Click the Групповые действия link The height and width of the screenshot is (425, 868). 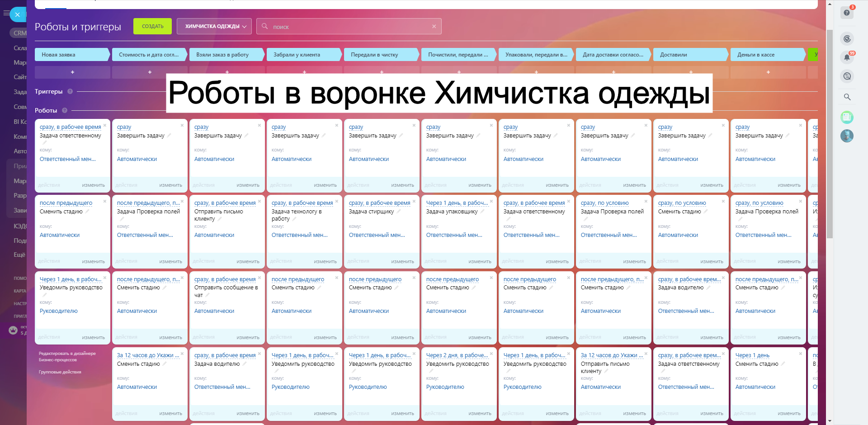point(60,372)
